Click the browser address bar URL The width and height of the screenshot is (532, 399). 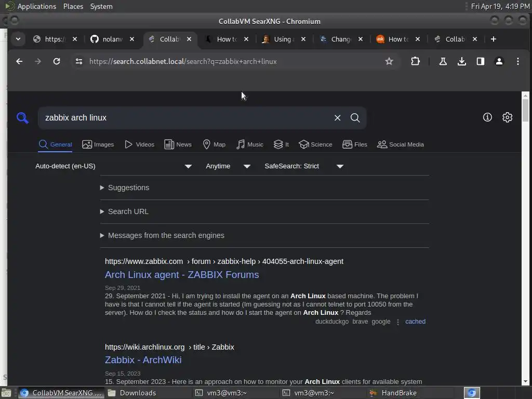point(183,61)
